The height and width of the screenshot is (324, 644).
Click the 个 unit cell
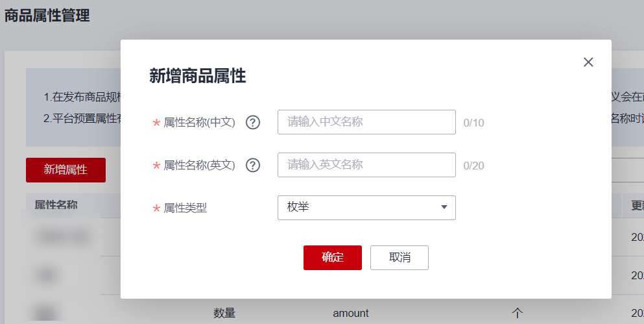pos(517,314)
